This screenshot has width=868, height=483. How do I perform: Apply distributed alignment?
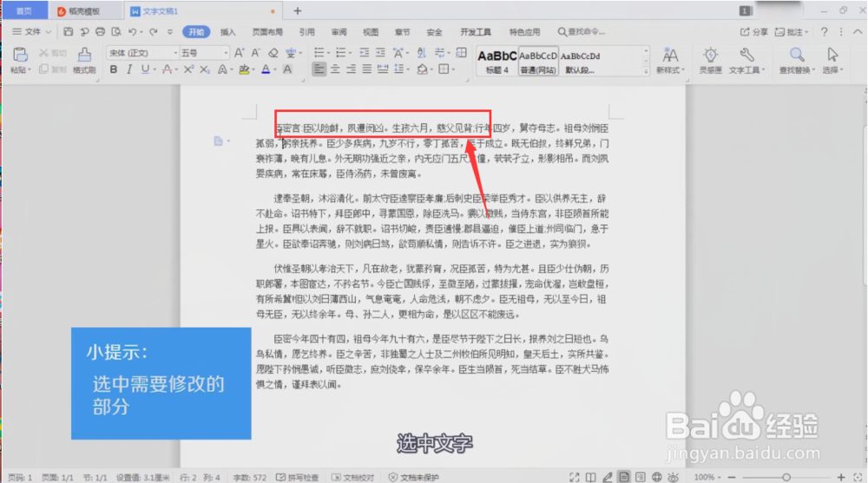(383, 69)
